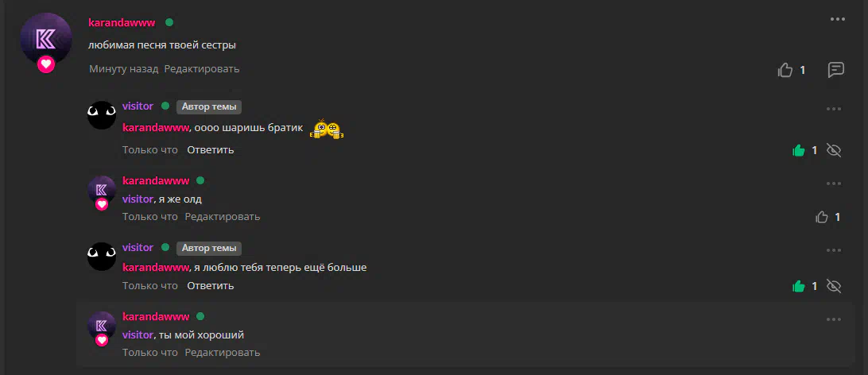The image size is (868, 375).
Task: Toggle crossed-eye hide icon on first visitor reply
Action: [833, 150]
